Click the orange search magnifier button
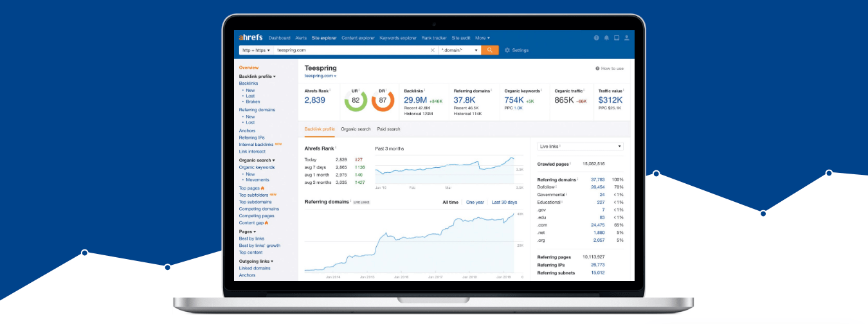868x324 pixels. pyautogui.click(x=490, y=50)
